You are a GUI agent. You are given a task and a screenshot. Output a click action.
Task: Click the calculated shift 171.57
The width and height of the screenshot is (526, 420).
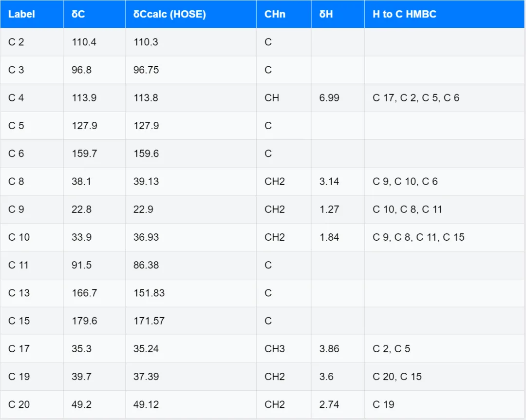pyautogui.click(x=149, y=321)
